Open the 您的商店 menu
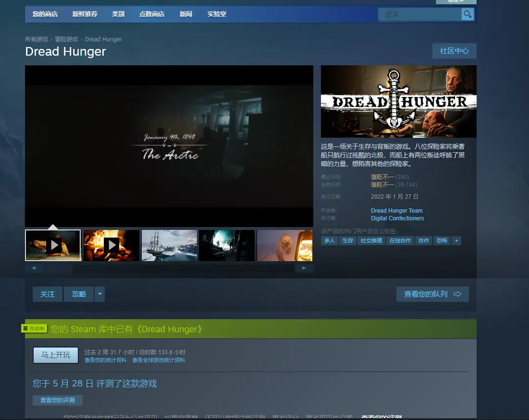 45,14
